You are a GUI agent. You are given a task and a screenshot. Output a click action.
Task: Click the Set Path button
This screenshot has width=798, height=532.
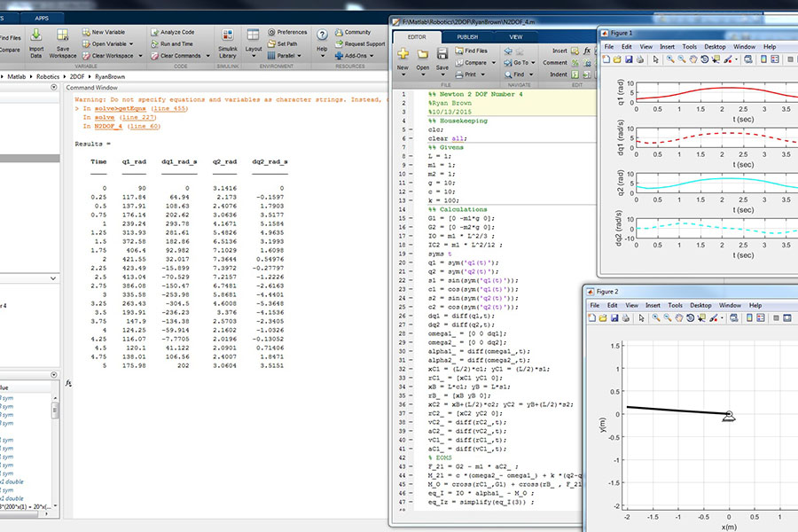[x=283, y=43]
